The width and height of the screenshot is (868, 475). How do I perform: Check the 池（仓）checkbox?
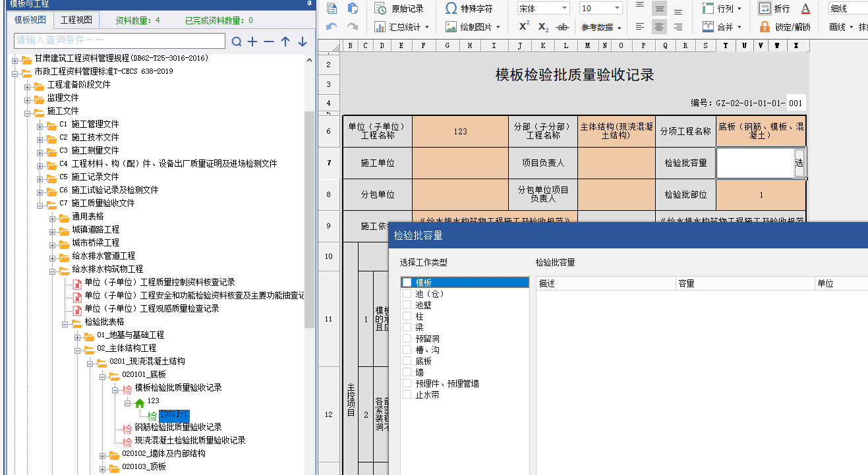[x=407, y=293]
